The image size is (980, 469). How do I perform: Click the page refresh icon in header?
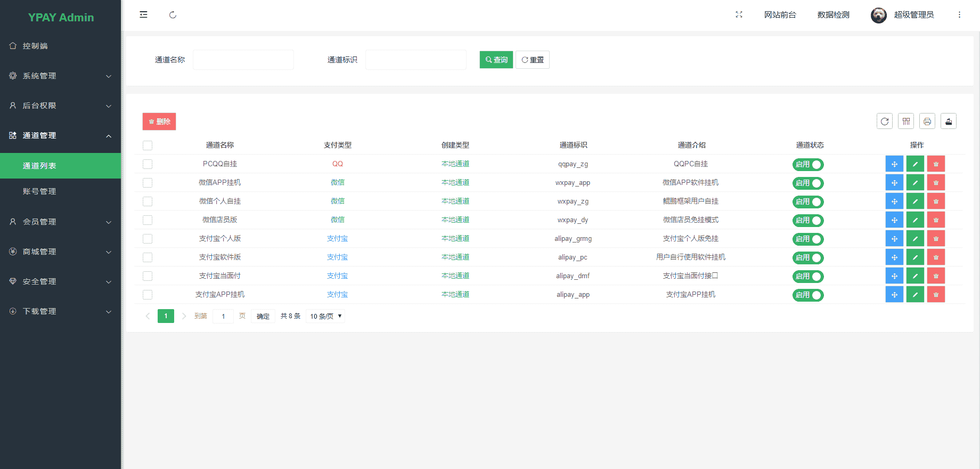[x=173, y=15]
